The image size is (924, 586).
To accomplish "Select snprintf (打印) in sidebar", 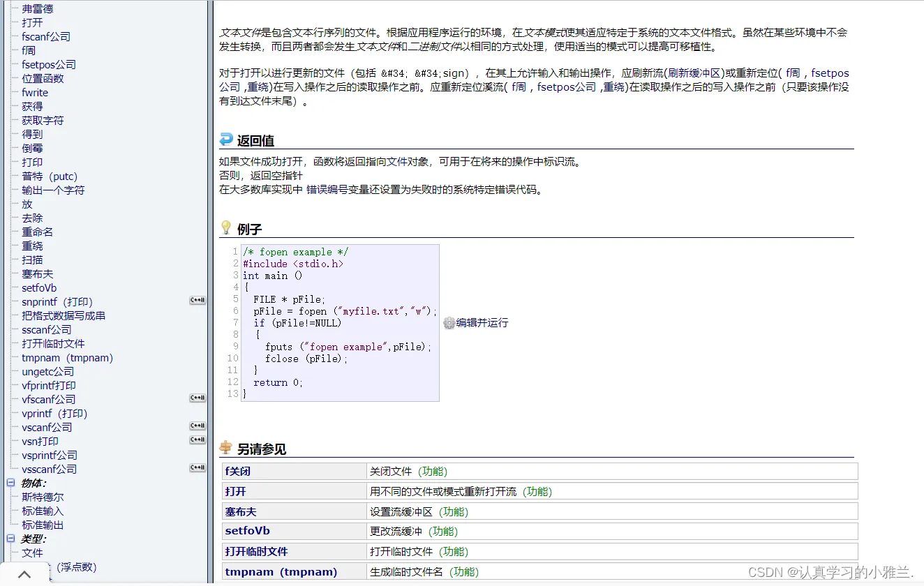I will 57,301.
